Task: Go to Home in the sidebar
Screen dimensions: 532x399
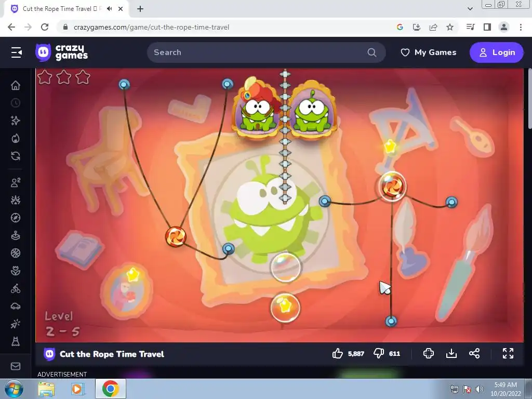Action: 16,85
